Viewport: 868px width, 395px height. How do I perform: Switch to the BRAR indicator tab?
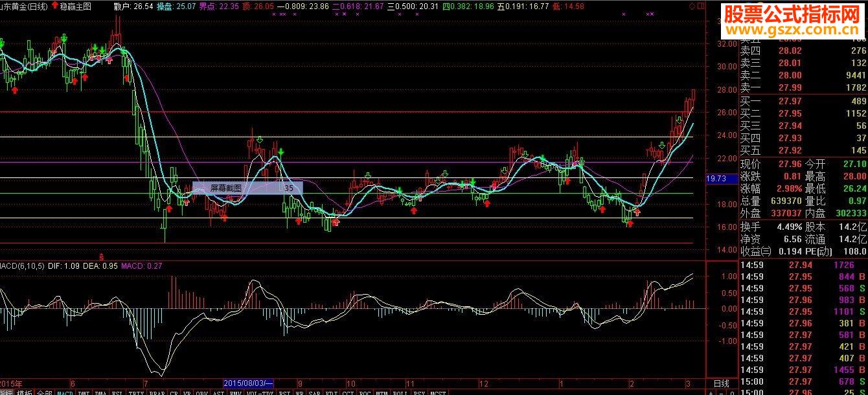click(157, 392)
